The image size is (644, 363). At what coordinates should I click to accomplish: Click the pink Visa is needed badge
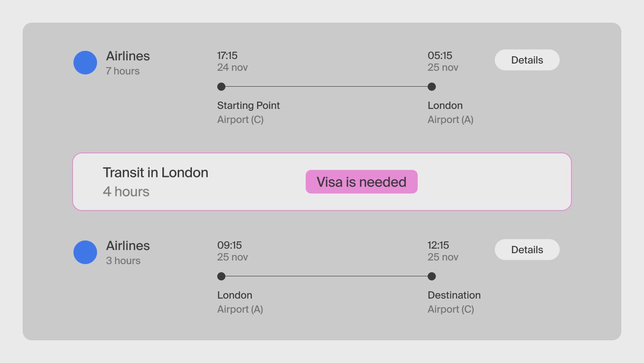pyautogui.click(x=361, y=182)
